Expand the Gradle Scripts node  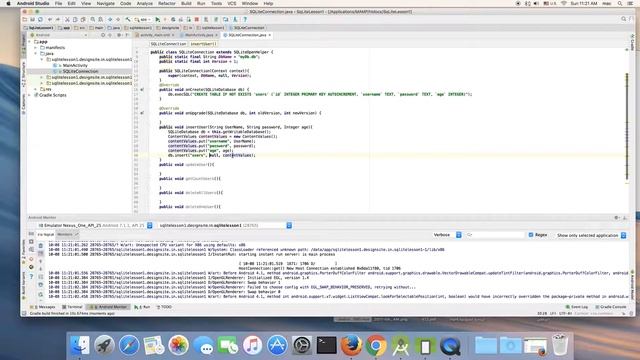[30, 95]
